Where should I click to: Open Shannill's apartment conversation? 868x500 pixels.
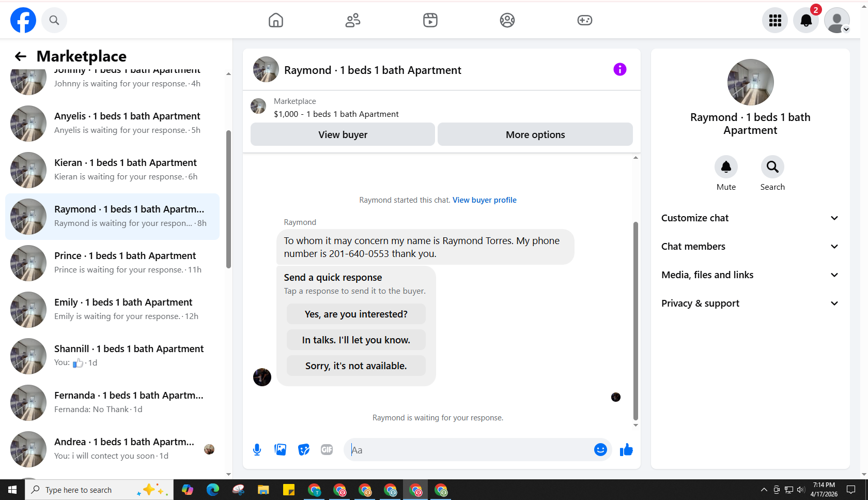112,356
